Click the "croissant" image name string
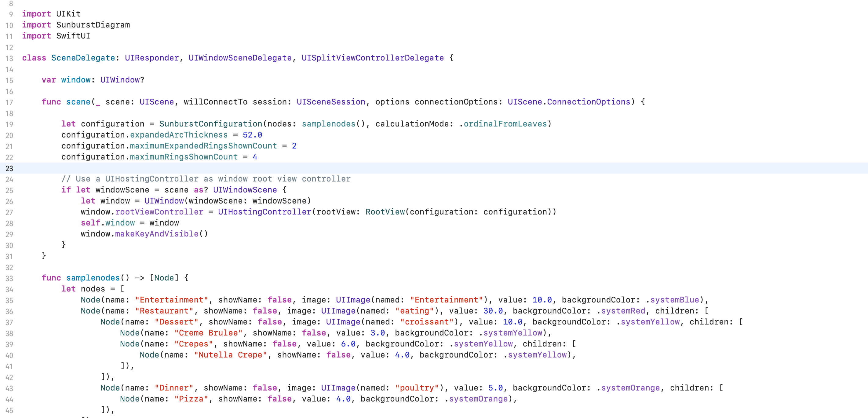The width and height of the screenshot is (868, 418). click(427, 322)
